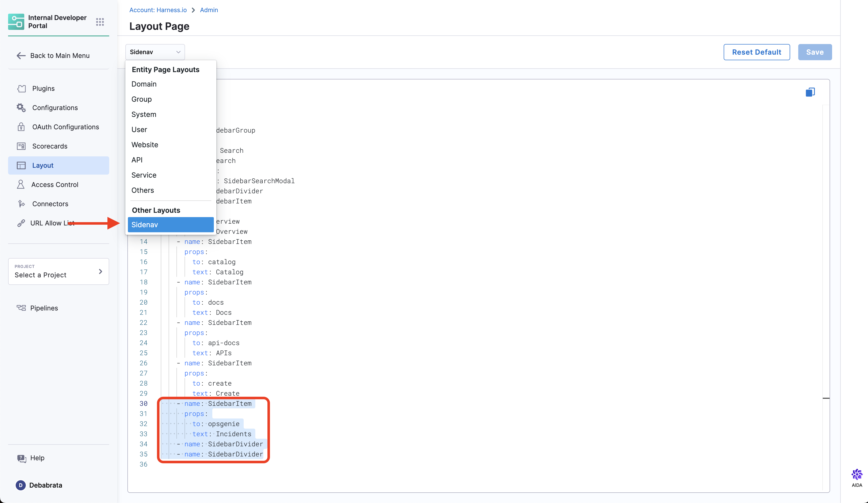
Task: Select Service from Entity Page Layouts
Action: [x=144, y=175]
